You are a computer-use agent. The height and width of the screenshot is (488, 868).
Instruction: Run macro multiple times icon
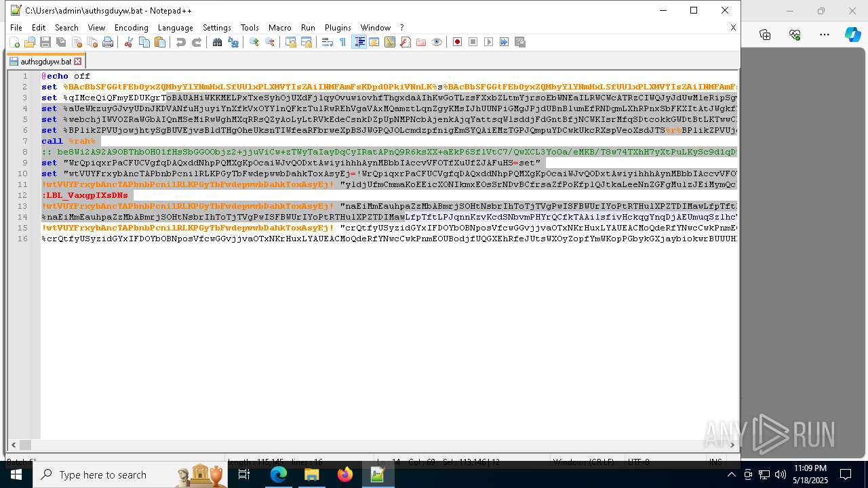click(x=505, y=42)
